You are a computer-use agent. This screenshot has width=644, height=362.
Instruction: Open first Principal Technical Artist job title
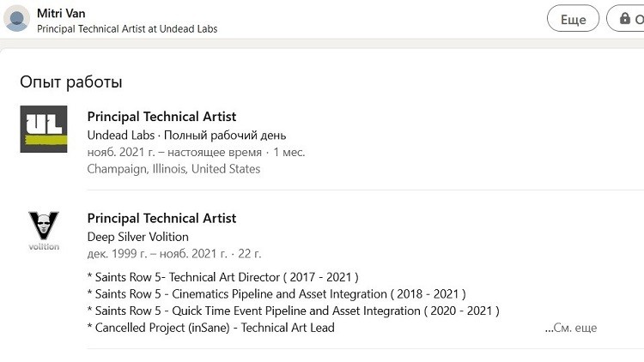161,117
